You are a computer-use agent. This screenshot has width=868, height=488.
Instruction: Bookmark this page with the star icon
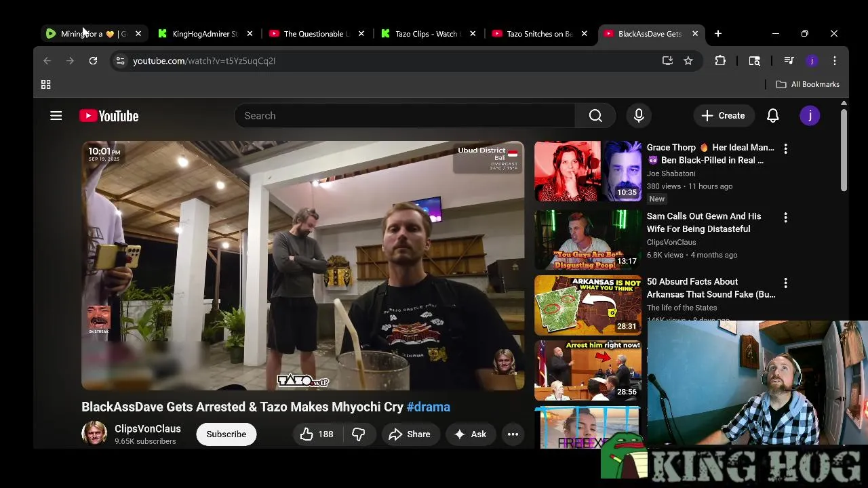pos(688,61)
